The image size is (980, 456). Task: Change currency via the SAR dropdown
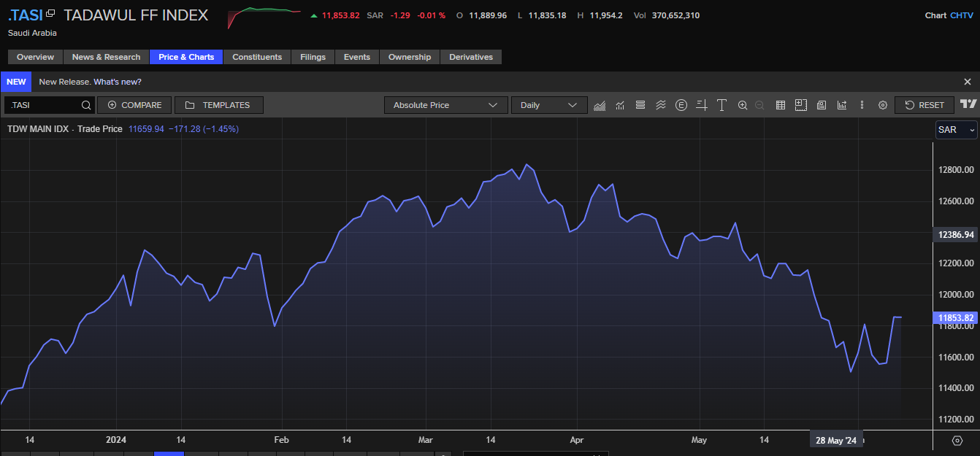(x=956, y=130)
